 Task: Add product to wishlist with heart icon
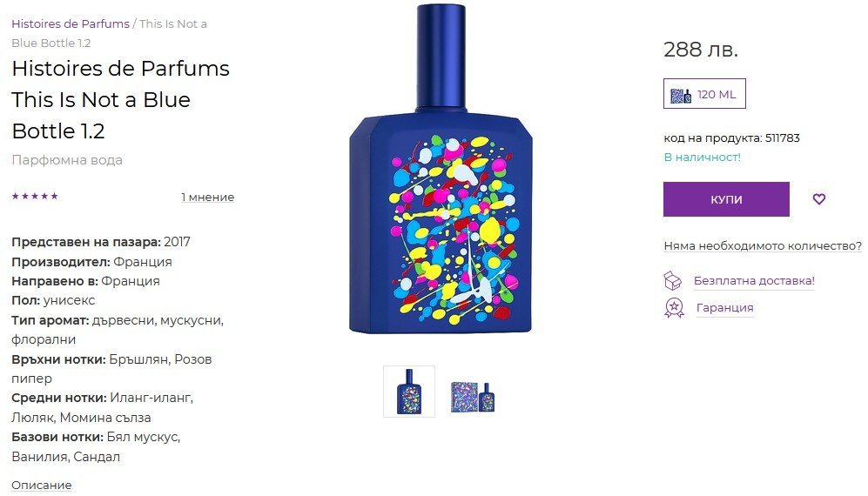[x=818, y=198]
